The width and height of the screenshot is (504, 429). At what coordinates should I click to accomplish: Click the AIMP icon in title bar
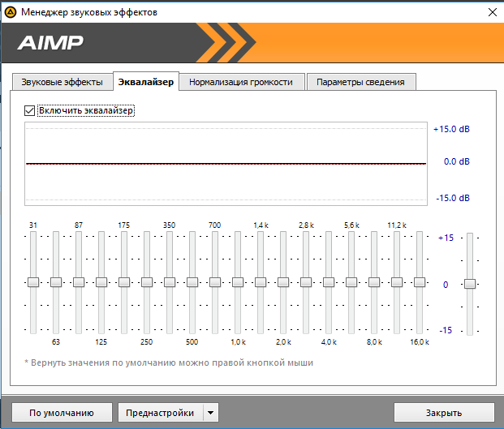coord(11,12)
